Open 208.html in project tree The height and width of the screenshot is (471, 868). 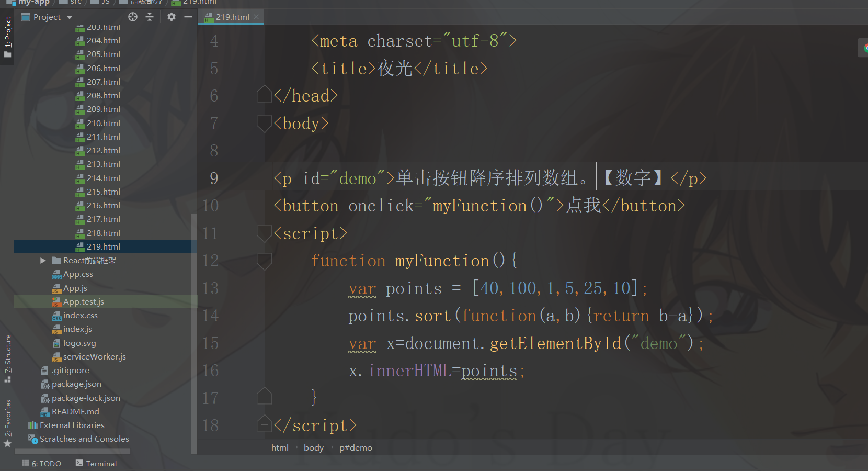coord(98,96)
